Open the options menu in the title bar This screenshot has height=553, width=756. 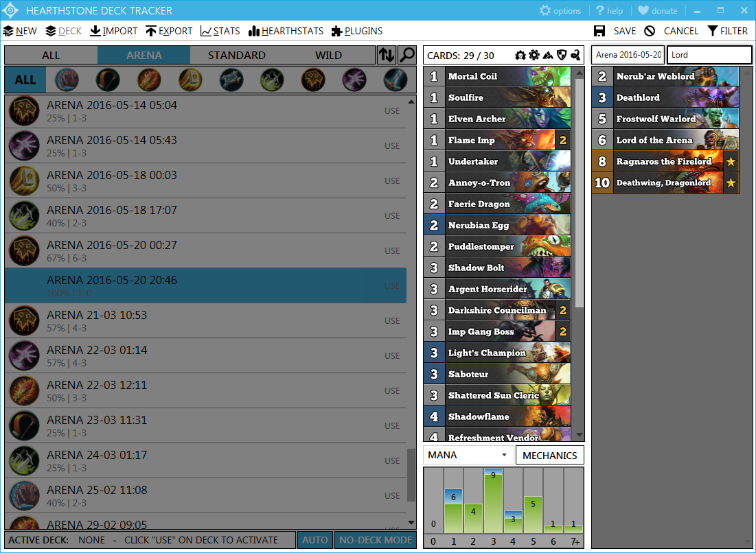click(x=560, y=10)
